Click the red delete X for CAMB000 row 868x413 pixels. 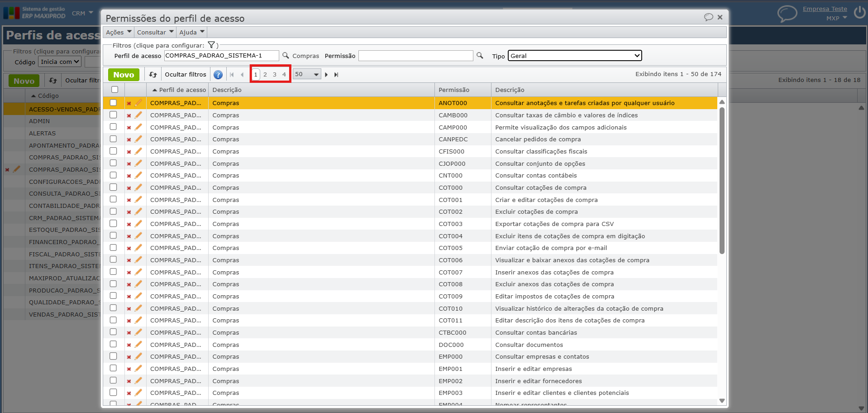click(x=129, y=115)
